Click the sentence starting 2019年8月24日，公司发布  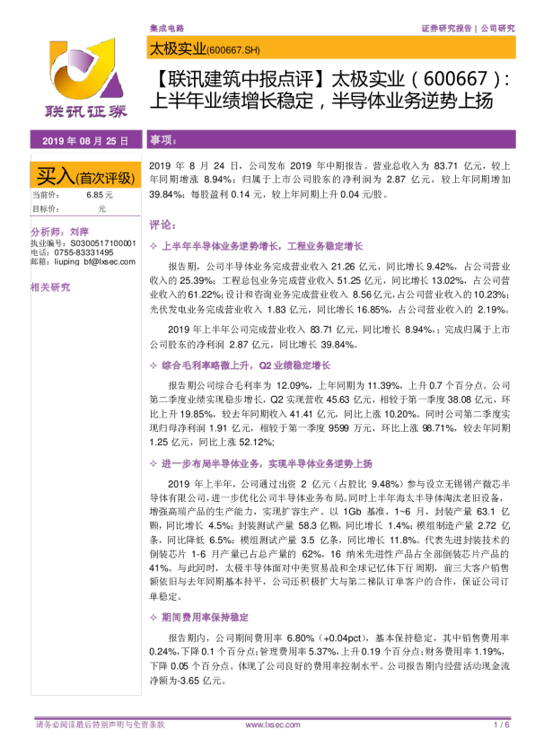tap(329, 180)
